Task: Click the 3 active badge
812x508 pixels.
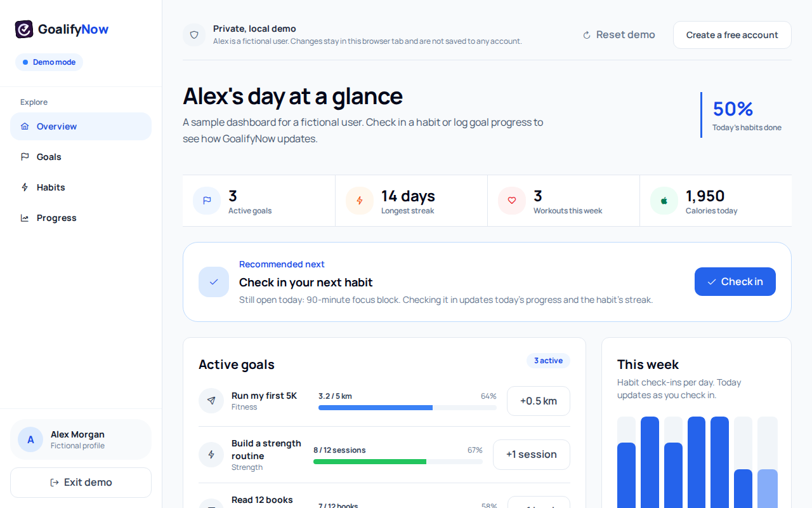Action: (x=548, y=361)
